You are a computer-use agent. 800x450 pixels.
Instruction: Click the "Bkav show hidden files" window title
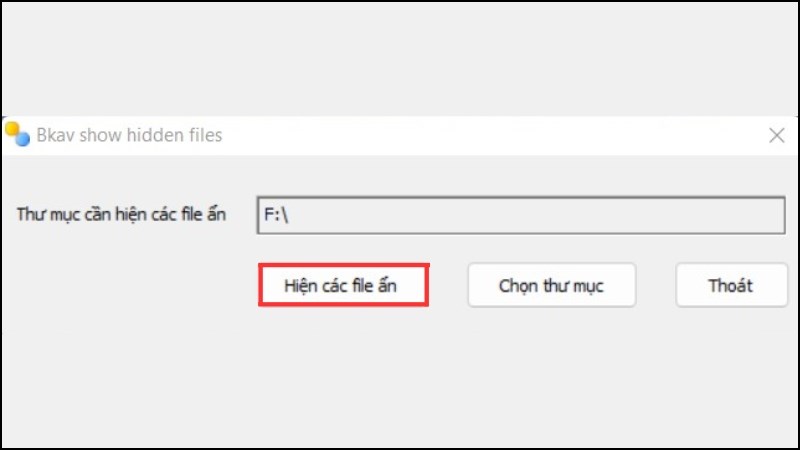(x=129, y=135)
